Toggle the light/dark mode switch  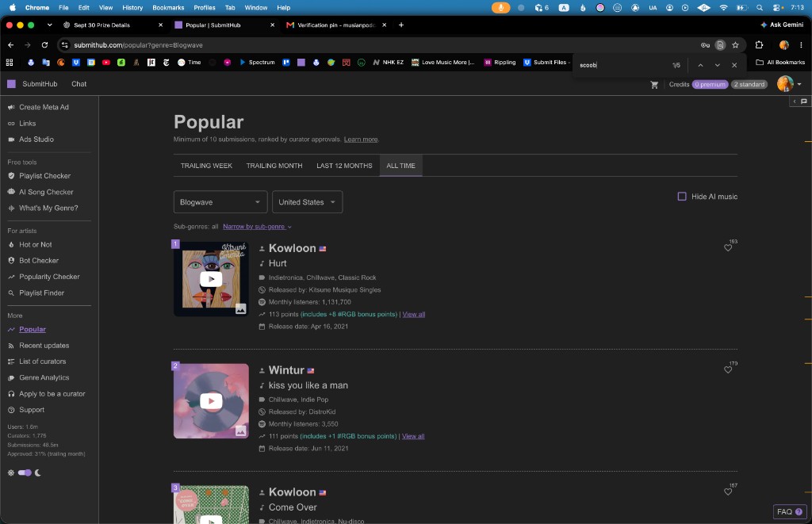25,472
